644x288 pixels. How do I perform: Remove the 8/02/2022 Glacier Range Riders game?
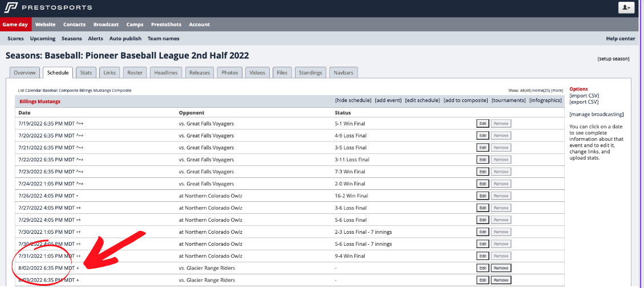tap(501, 268)
